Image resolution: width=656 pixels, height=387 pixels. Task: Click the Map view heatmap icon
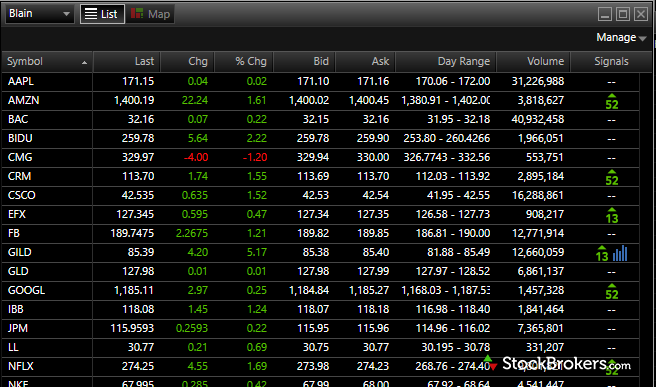[x=137, y=14]
